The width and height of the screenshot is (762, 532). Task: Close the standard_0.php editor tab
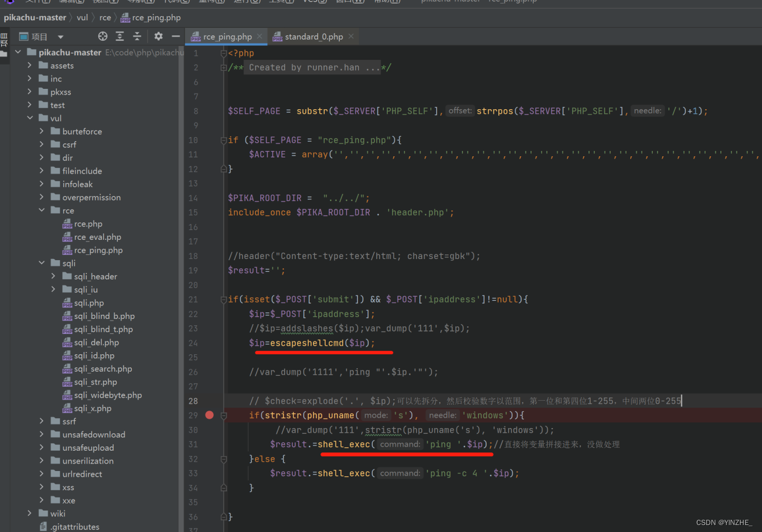tap(350, 37)
